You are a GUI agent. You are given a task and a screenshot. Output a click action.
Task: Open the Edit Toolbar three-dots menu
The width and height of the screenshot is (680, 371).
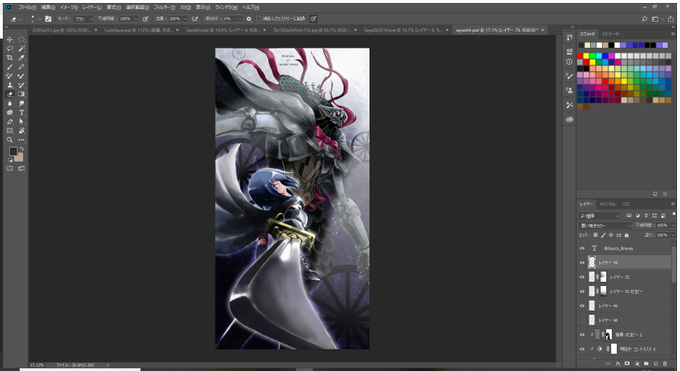[21, 140]
